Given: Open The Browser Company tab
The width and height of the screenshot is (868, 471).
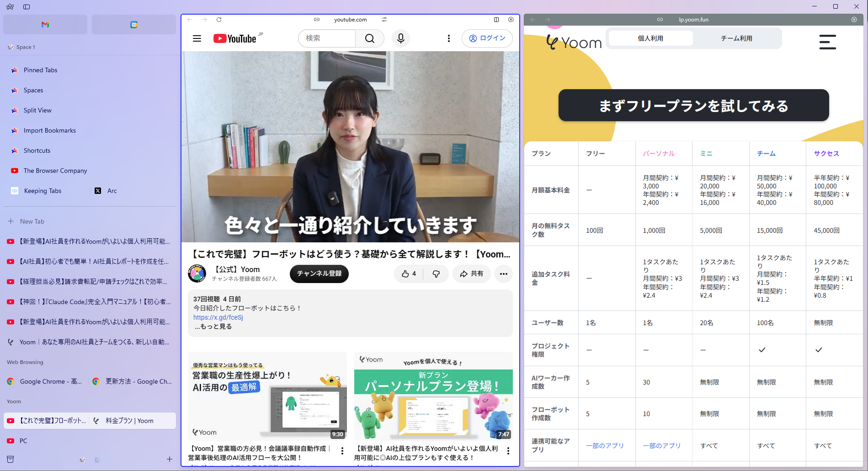Looking at the screenshot, I should pos(90,171).
